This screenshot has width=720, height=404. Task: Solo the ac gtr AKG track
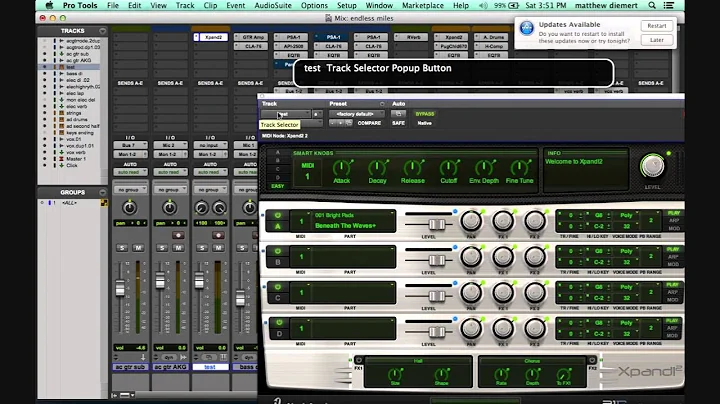162,248
